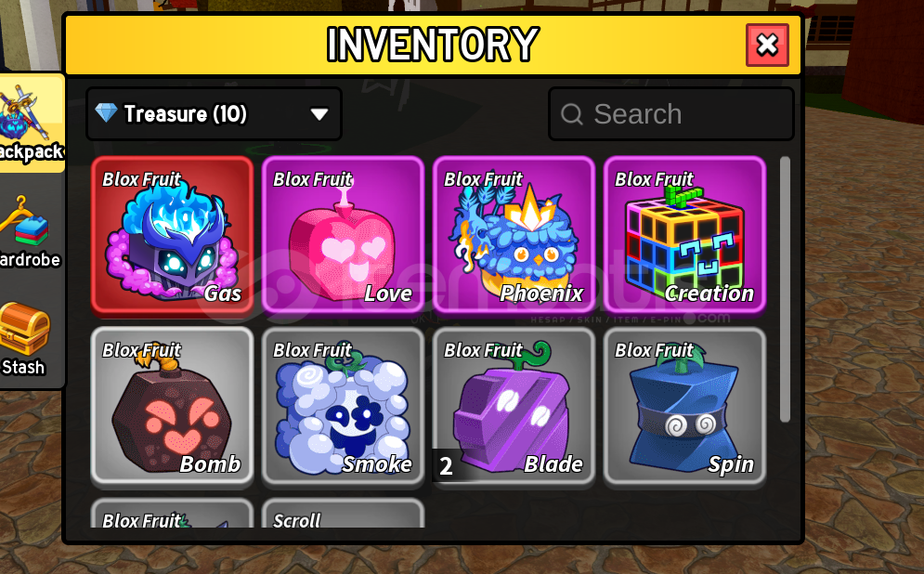The image size is (924, 574).
Task: Open the Treasure (10) category dropdown
Action: [214, 113]
